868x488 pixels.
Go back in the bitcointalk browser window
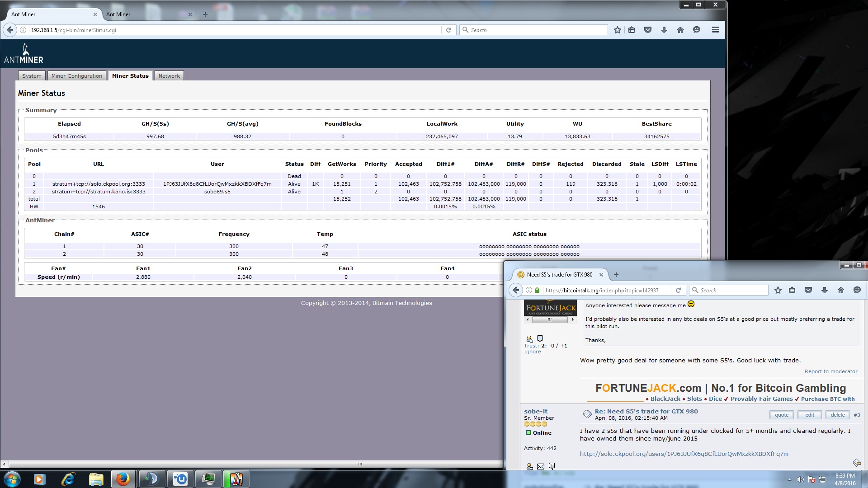pyautogui.click(x=516, y=290)
